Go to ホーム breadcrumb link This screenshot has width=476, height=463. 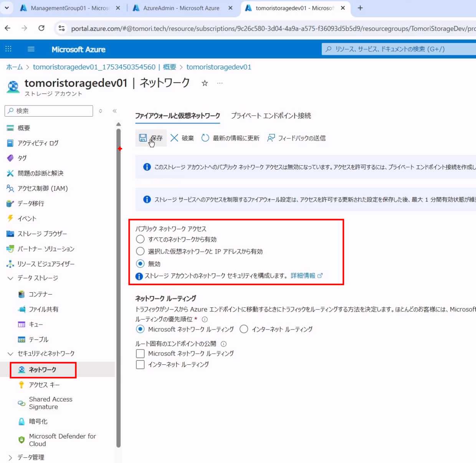click(15, 67)
